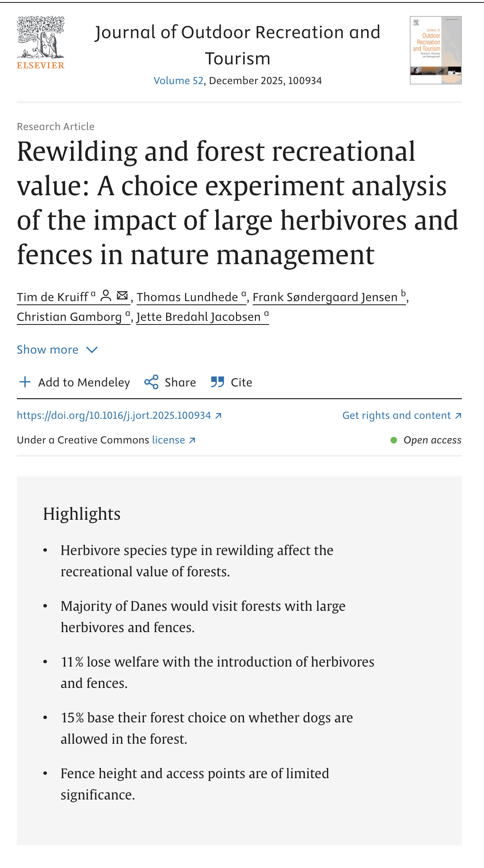Screen dimensions: 484x868
Task: Open the journal cover thumbnail
Action: [436, 50]
